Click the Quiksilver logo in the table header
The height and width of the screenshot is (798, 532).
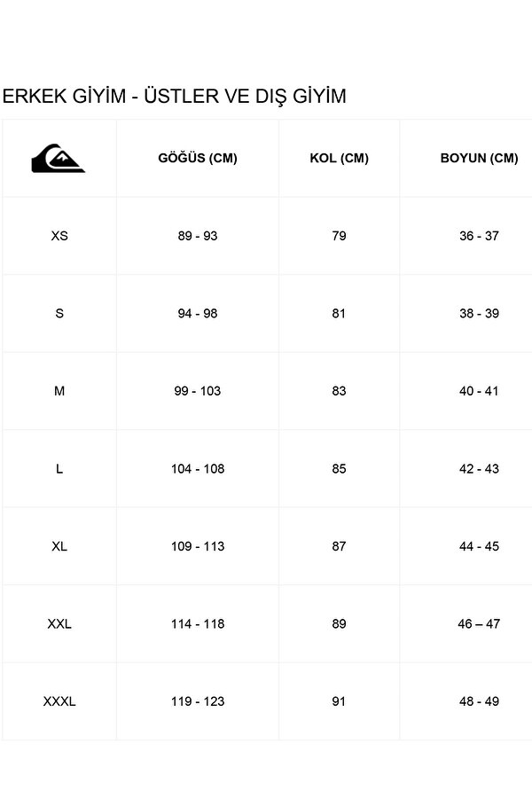59,158
